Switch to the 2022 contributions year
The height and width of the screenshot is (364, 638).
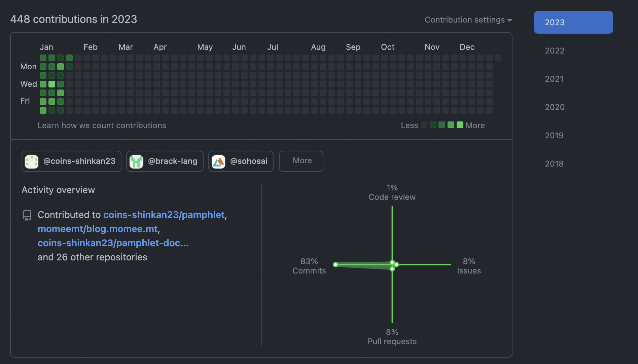tap(555, 50)
